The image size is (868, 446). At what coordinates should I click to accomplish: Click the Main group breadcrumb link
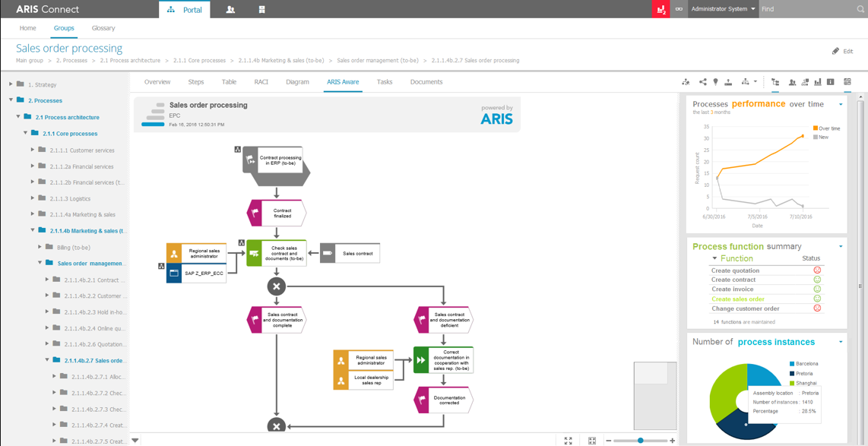pyautogui.click(x=30, y=60)
